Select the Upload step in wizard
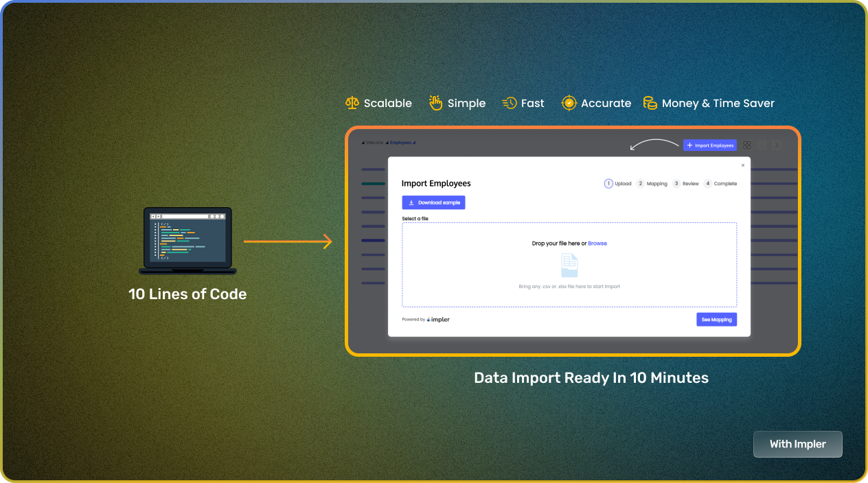Screen dimensions: 868x483 click(x=617, y=184)
